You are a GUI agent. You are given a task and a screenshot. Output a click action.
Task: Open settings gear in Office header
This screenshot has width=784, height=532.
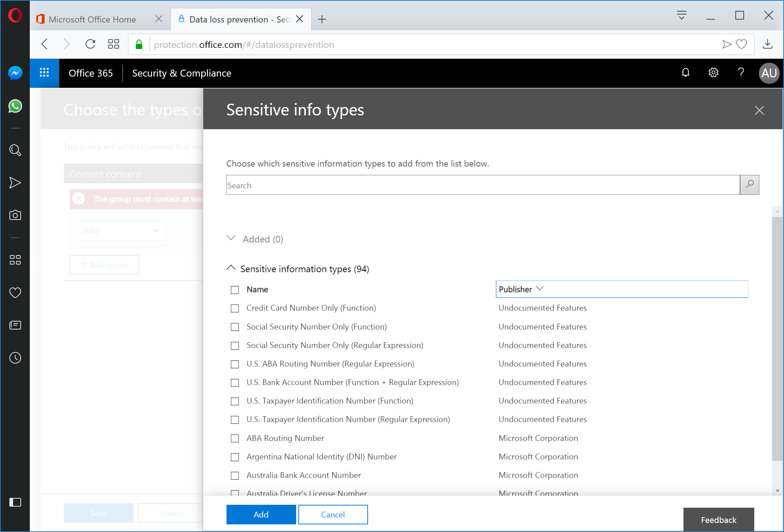point(713,73)
